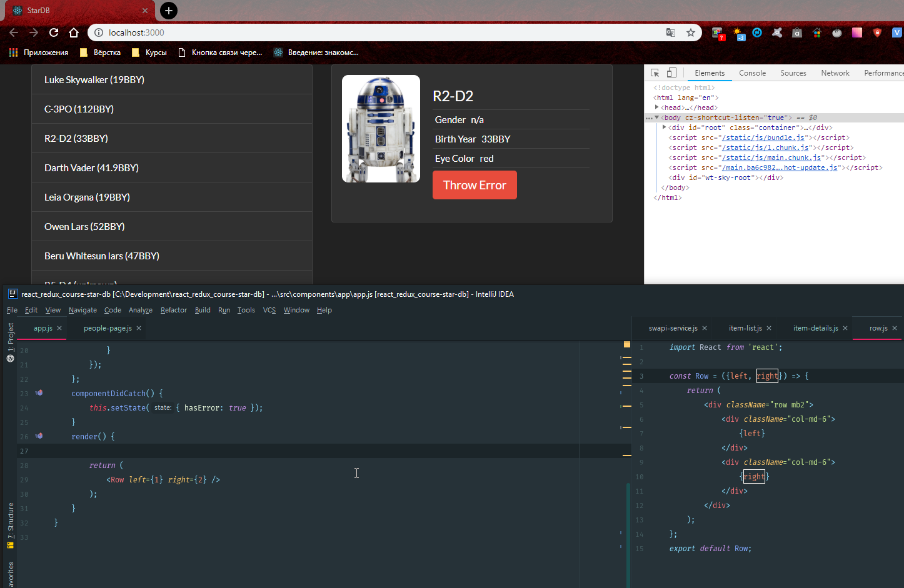
Task: Switch to the DevTools Console tab
Action: [752, 73]
